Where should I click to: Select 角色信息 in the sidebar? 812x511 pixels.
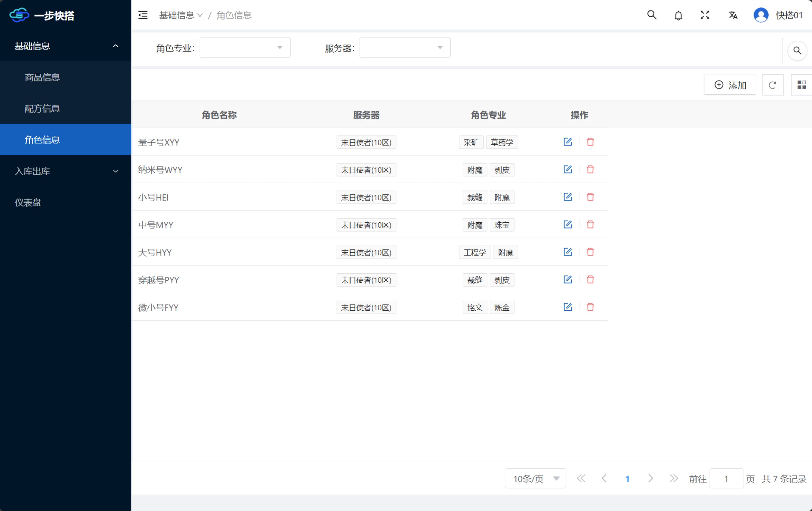65,139
